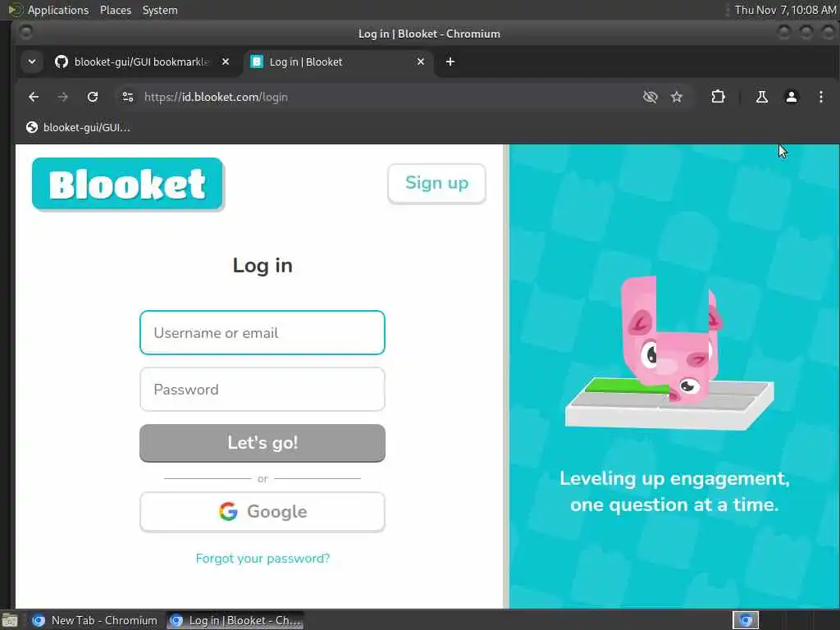Click the forward navigation arrow
The width and height of the screenshot is (840, 630).
pyautogui.click(x=62, y=97)
